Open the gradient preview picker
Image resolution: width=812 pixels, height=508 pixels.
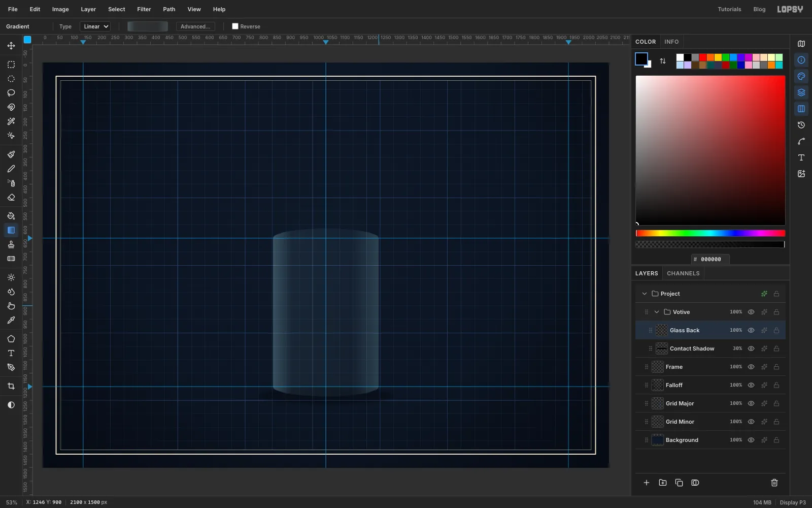pyautogui.click(x=148, y=26)
